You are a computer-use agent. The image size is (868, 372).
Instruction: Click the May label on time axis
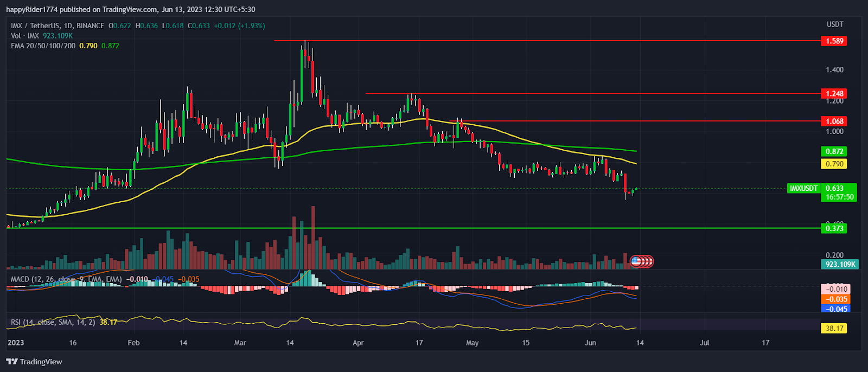tap(472, 343)
